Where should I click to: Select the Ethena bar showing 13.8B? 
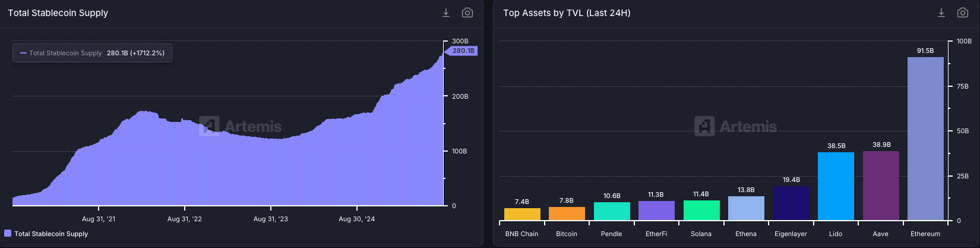tap(746, 208)
